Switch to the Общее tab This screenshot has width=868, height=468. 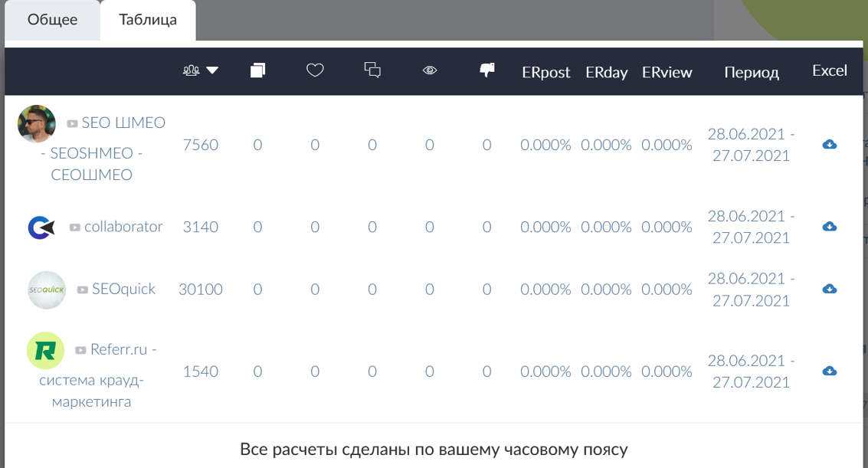tap(52, 20)
